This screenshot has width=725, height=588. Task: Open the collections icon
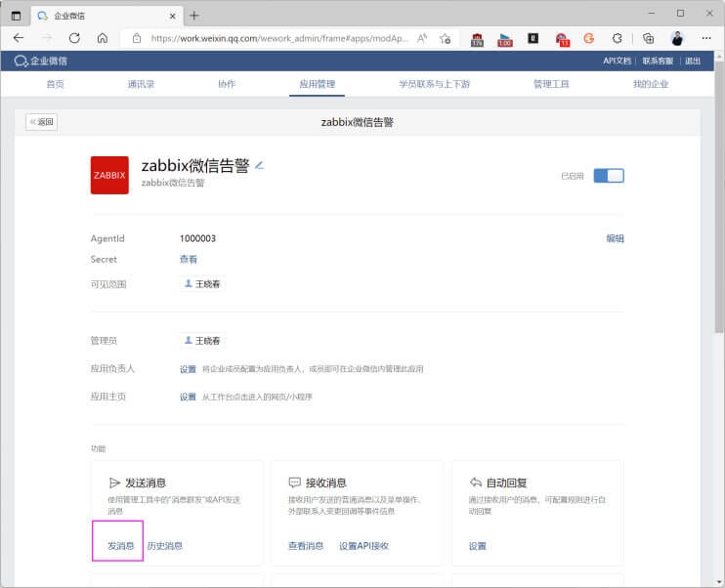point(648,38)
